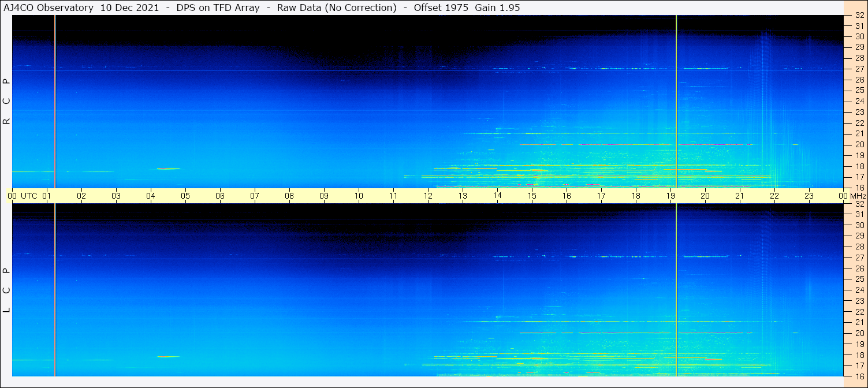Click the 24 MHz tick label on RCP scale
This screenshot has height=388, width=868.
coord(859,101)
